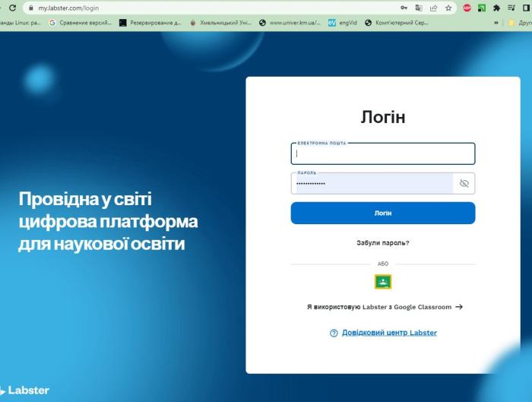The image size is (532, 402).
Task: Open the www.univer.km.ua bookmark
Action: (x=290, y=23)
